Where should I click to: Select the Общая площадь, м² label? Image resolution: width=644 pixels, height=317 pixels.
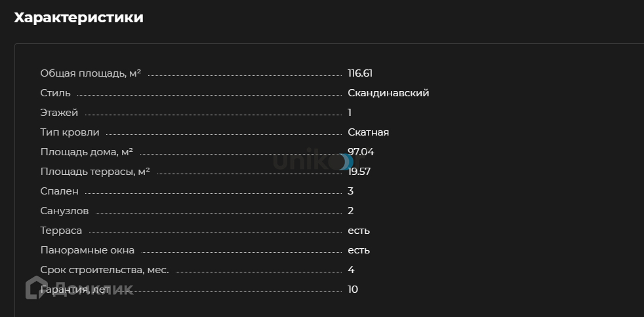91,73
